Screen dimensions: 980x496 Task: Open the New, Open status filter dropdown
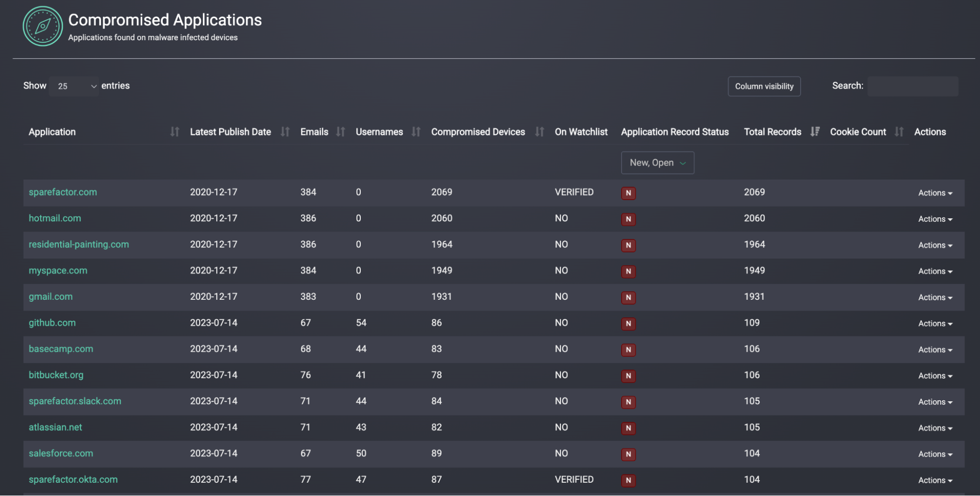pos(657,162)
